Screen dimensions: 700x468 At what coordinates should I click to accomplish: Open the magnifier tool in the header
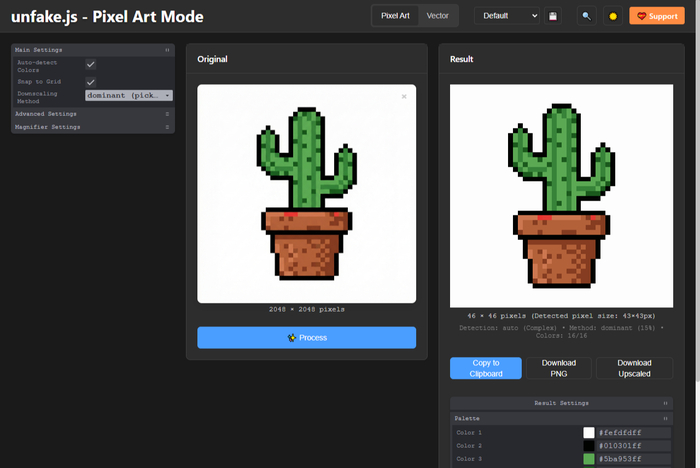(586, 16)
